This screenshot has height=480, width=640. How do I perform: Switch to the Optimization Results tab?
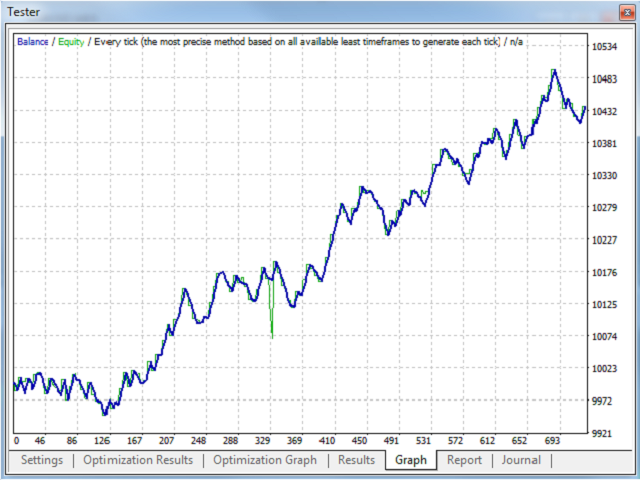click(x=138, y=460)
